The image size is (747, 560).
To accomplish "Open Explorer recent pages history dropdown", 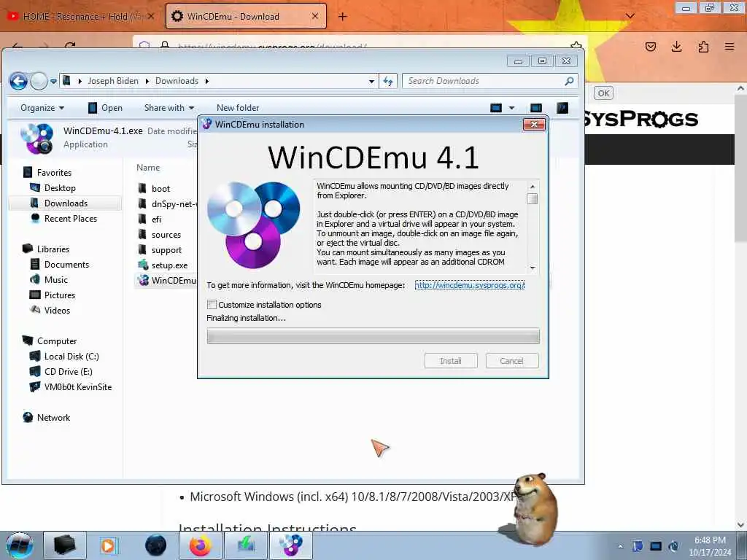I will (x=53, y=82).
